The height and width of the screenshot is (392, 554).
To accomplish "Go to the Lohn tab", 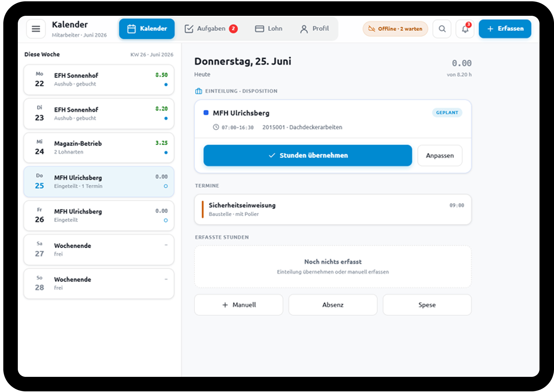I will (269, 29).
